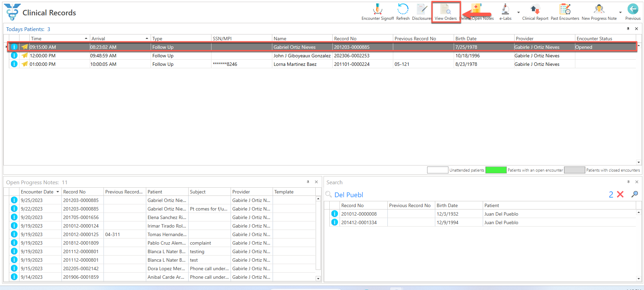The width and height of the screenshot is (644, 290).
Task: Select patient John J Giboyeaux Gonzalez
Action: point(302,56)
